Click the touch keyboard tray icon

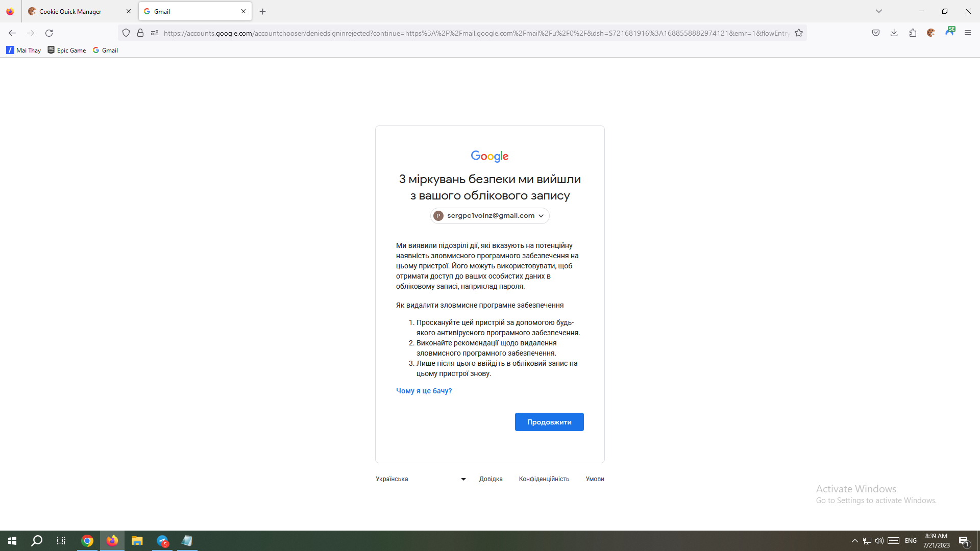pos(894,541)
